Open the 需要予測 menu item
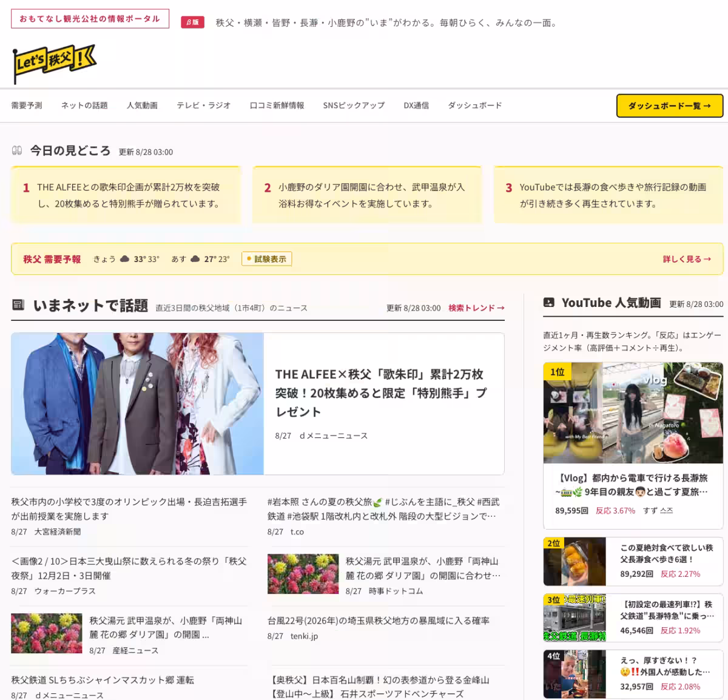This screenshot has width=728, height=700. [x=27, y=106]
